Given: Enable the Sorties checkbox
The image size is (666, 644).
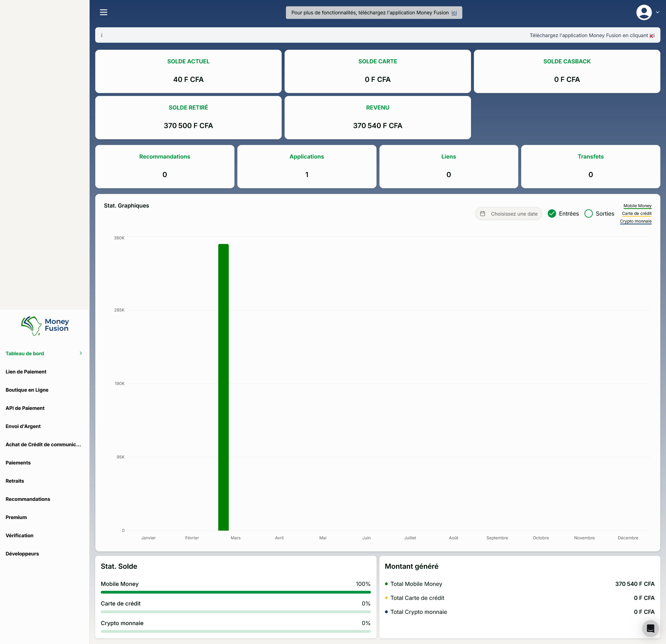Looking at the screenshot, I should pos(589,213).
